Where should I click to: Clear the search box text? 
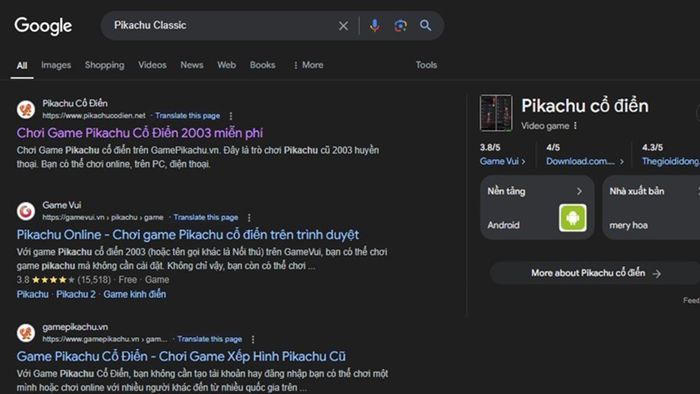(343, 26)
